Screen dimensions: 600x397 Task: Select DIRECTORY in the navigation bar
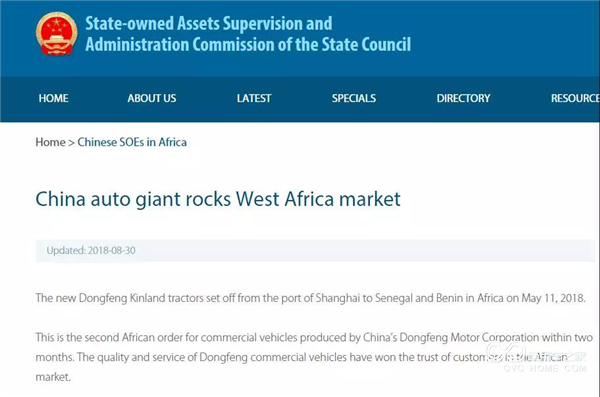pyautogui.click(x=463, y=98)
